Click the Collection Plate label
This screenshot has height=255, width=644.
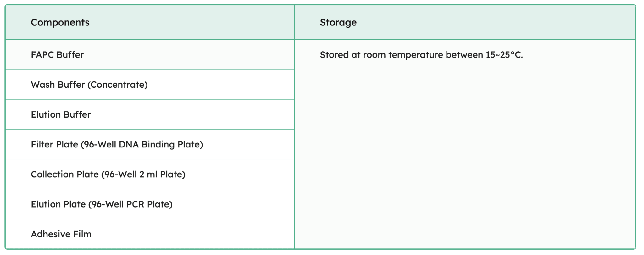(65, 174)
